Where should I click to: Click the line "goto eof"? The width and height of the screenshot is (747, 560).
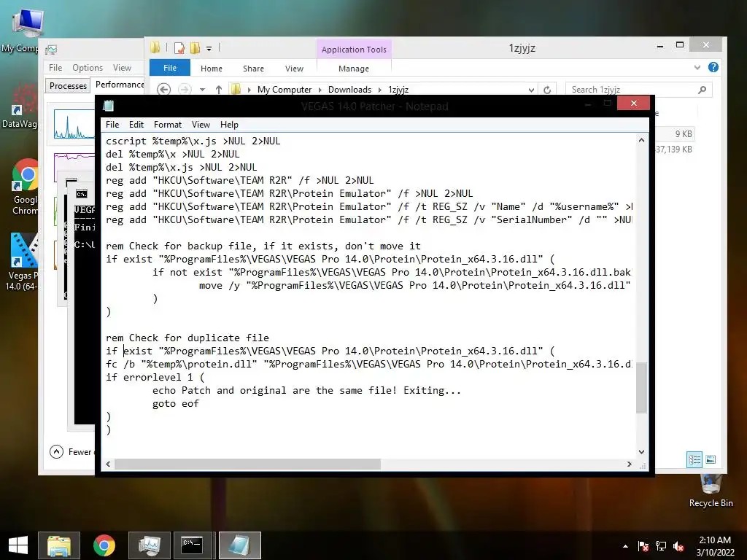pos(175,404)
